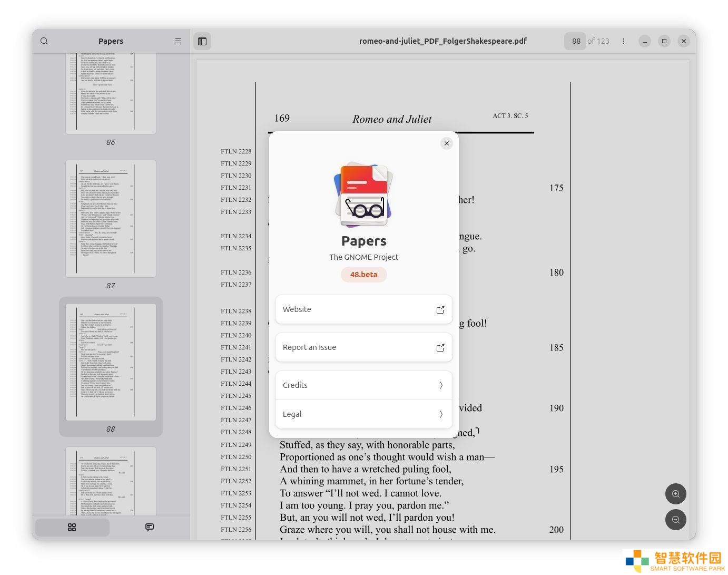Select the page 86 thumbnail
Viewport: 728px width, 575px height.
tap(111, 93)
